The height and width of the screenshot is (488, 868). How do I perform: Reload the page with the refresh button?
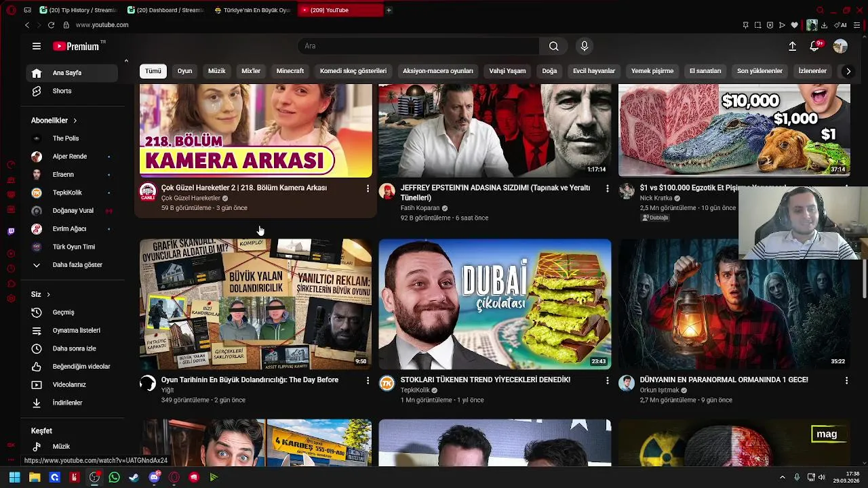[x=51, y=25]
